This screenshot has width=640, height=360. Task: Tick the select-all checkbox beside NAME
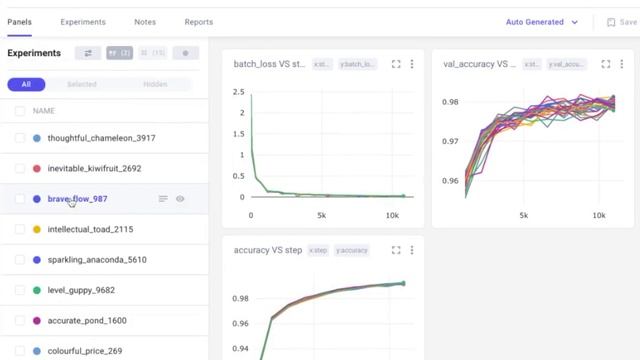(20, 111)
